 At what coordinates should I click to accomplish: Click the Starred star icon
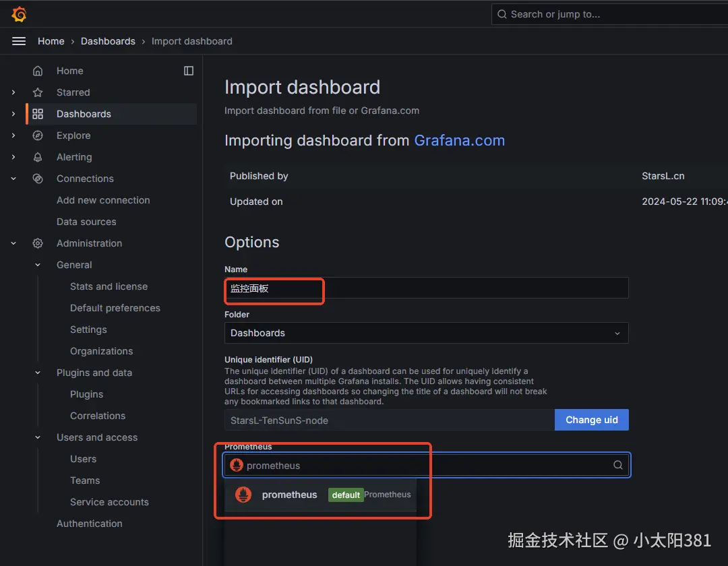click(38, 92)
